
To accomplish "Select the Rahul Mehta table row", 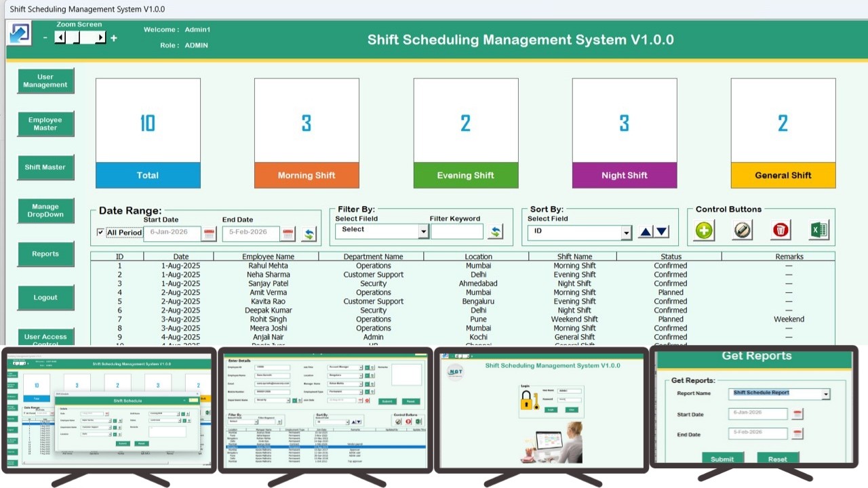I will [462, 266].
